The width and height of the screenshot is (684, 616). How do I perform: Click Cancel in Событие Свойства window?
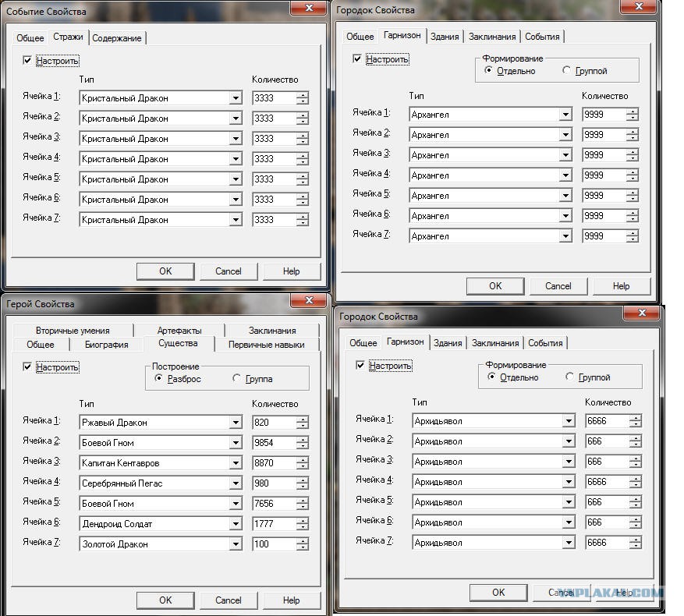[x=229, y=271]
